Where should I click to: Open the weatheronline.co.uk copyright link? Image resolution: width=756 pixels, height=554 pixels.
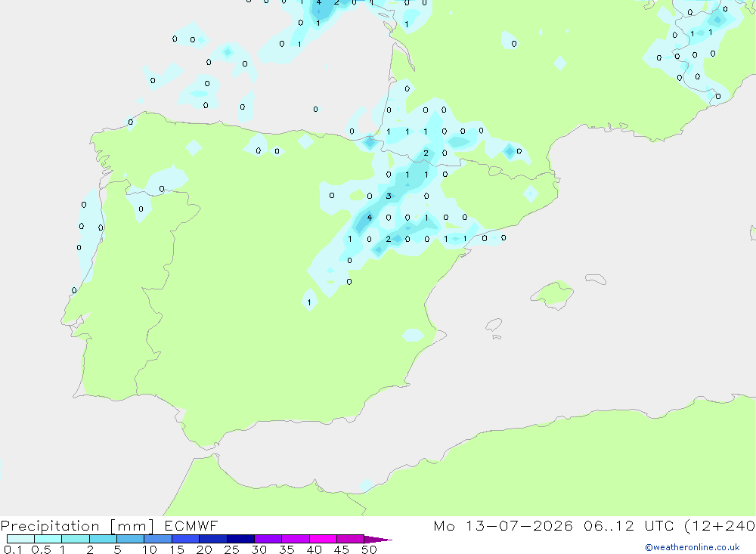click(692, 547)
